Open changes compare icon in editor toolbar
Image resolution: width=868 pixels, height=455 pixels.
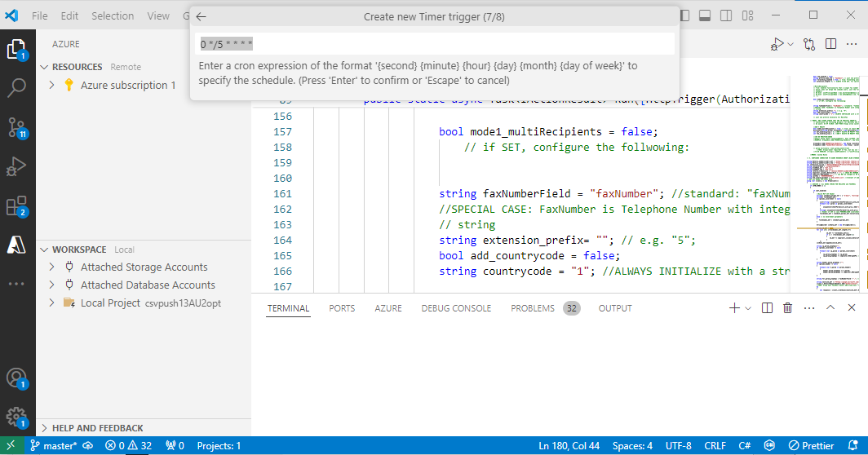point(809,44)
